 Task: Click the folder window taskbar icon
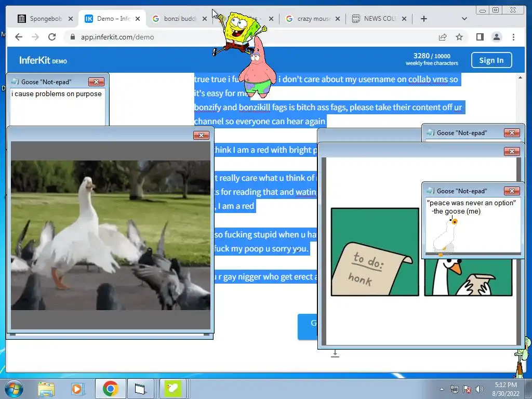140,389
